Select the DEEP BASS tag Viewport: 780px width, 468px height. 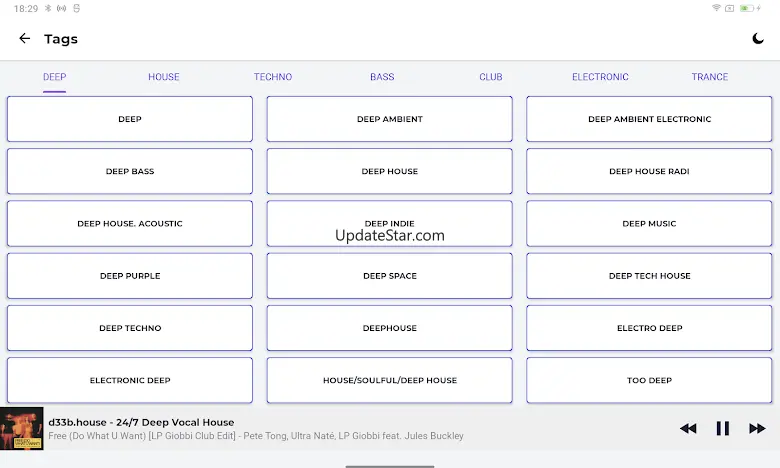click(130, 171)
